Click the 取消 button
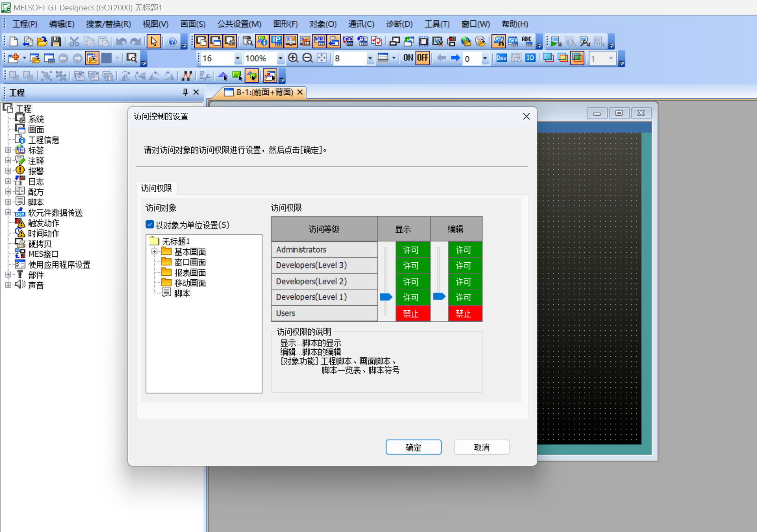757x532 pixels. [x=481, y=447]
